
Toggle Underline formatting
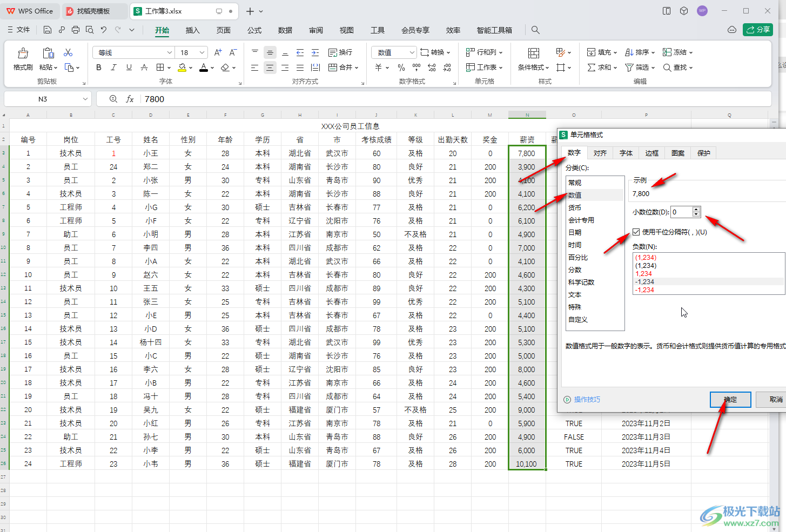129,68
